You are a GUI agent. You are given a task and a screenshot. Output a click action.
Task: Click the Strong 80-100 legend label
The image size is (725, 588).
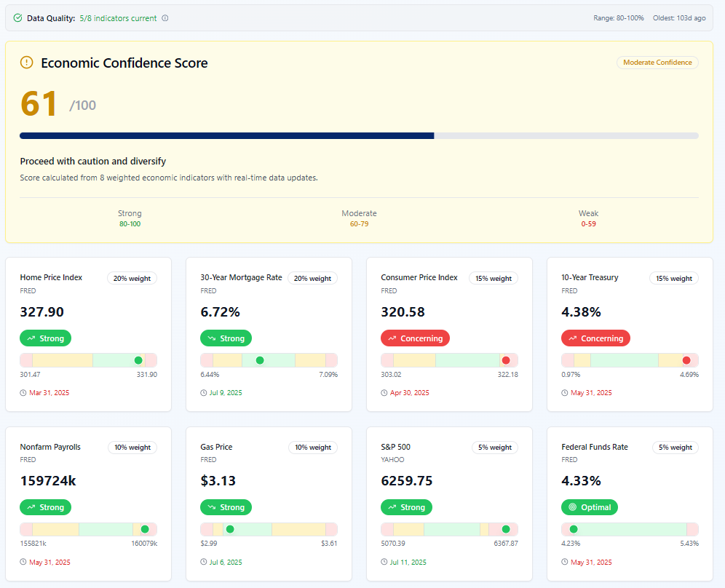click(x=130, y=218)
